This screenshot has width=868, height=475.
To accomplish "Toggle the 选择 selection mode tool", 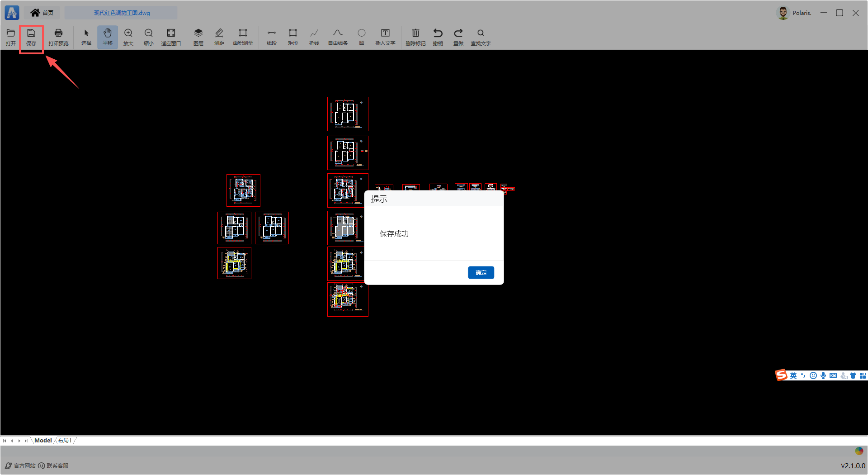I will tap(86, 37).
